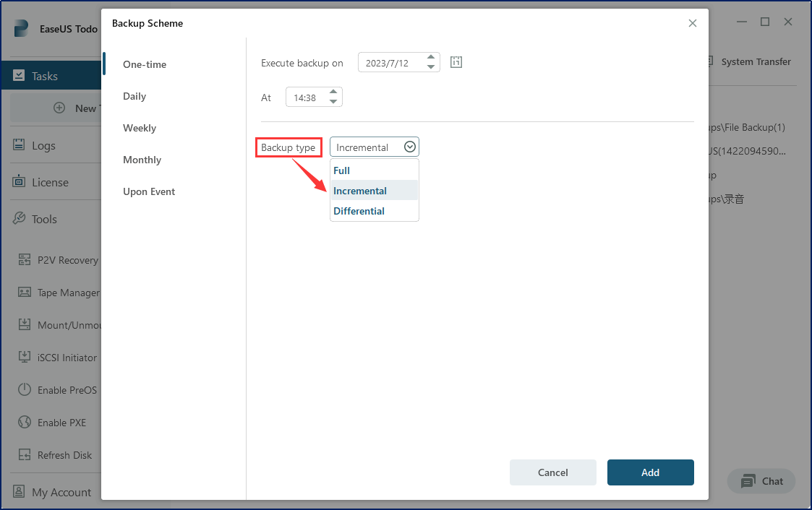Viewport: 812px width, 510px height.
Task: Click the Add button
Action: 651,472
